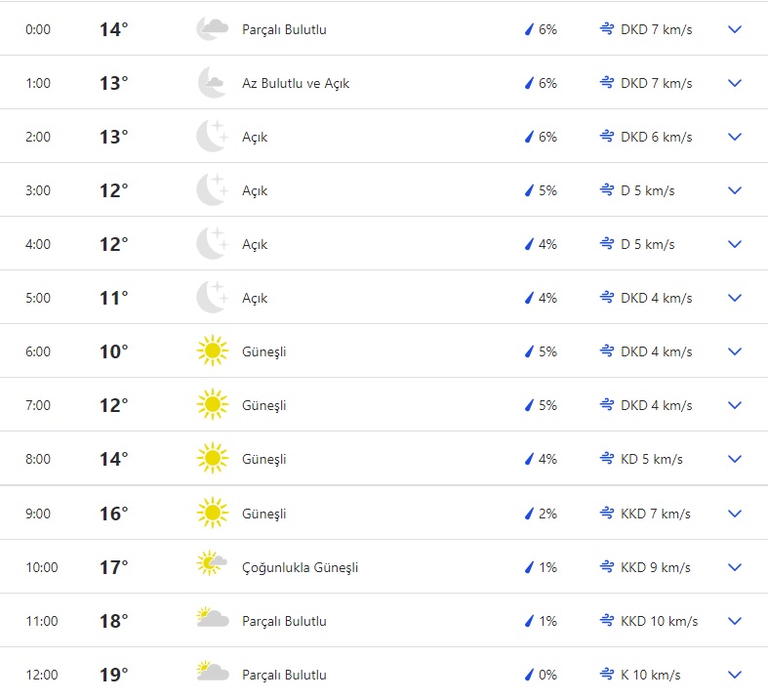Click the 'Az Bulutlu ve Açık' label
The width and height of the screenshot is (768, 700).
click(x=296, y=83)
